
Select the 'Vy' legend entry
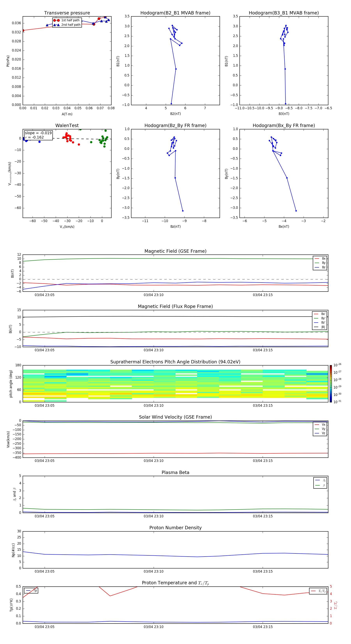point(320,429)
